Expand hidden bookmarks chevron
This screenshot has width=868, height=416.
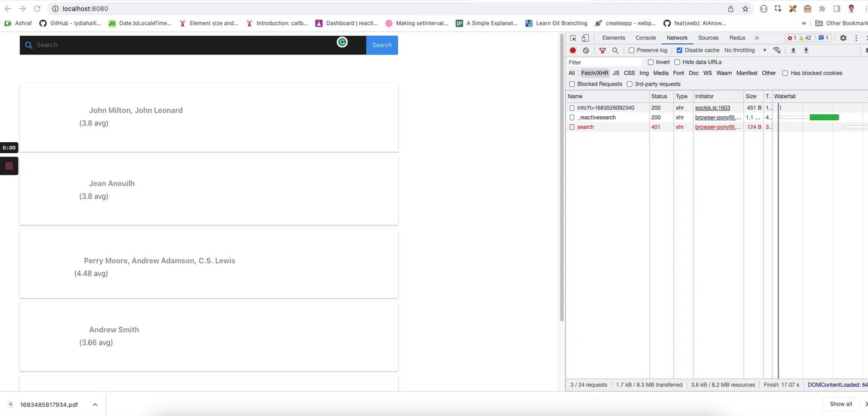(x=804, y=23)
